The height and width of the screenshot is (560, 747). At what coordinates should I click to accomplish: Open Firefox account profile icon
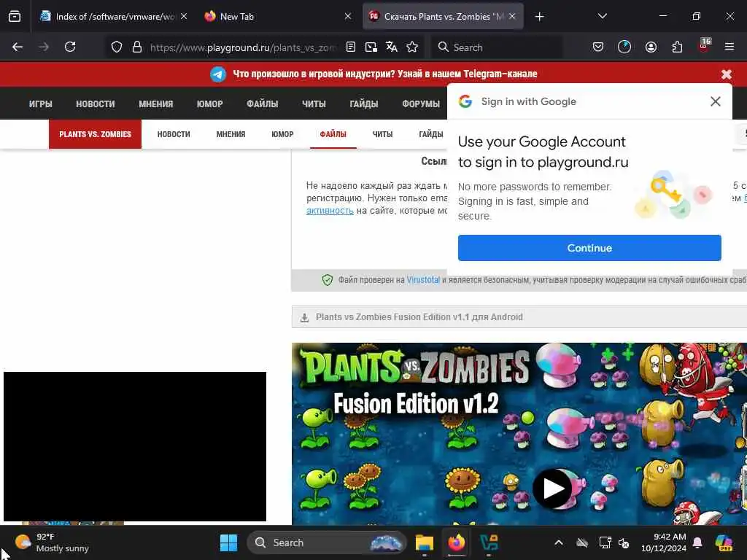click(x=651, y=47)
